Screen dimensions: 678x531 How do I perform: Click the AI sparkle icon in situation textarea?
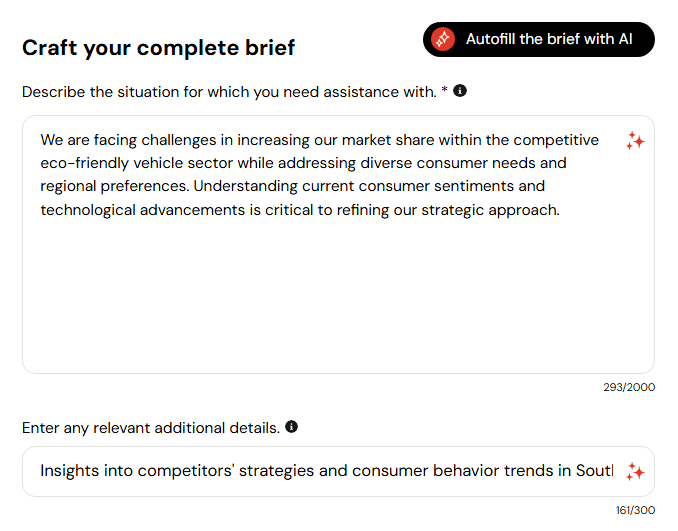pos(635,141)
